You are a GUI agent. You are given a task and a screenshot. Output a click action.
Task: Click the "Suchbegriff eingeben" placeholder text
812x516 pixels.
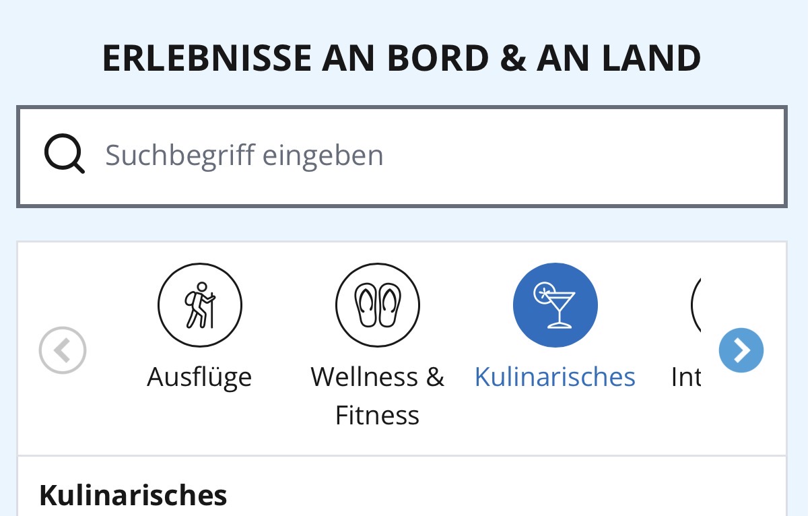[x=244, y=156]
